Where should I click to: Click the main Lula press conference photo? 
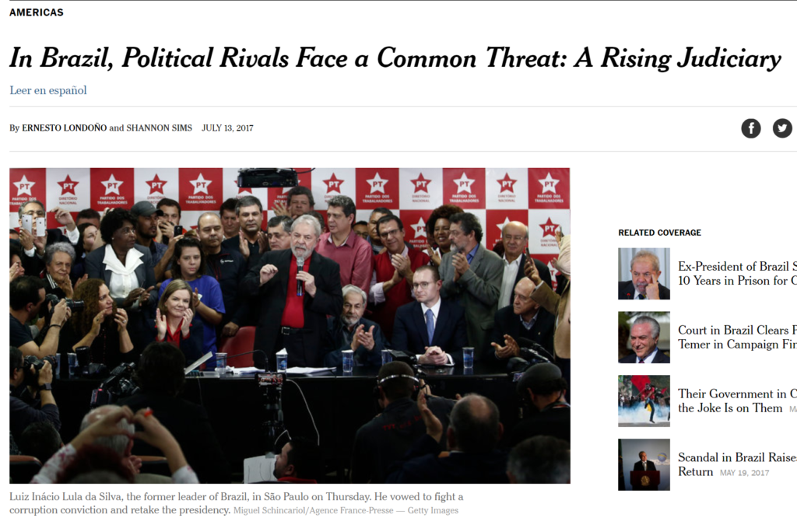290,326
